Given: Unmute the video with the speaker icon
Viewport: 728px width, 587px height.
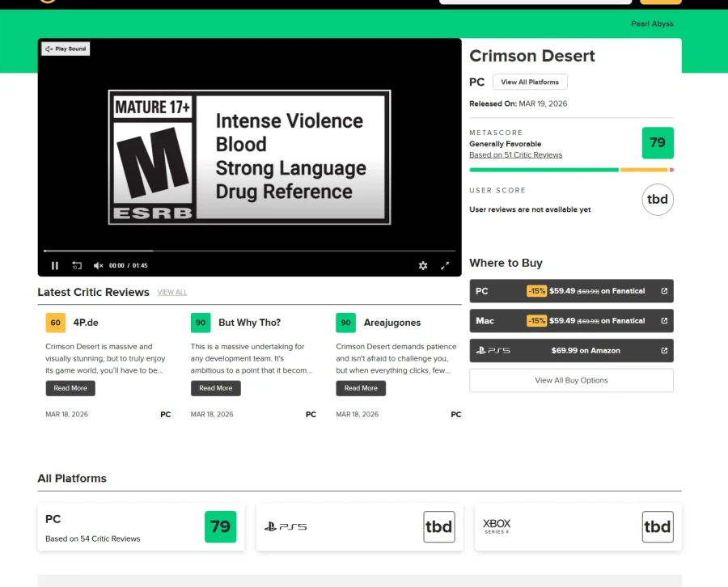Looking at the screenshot, I should point(98,265).
